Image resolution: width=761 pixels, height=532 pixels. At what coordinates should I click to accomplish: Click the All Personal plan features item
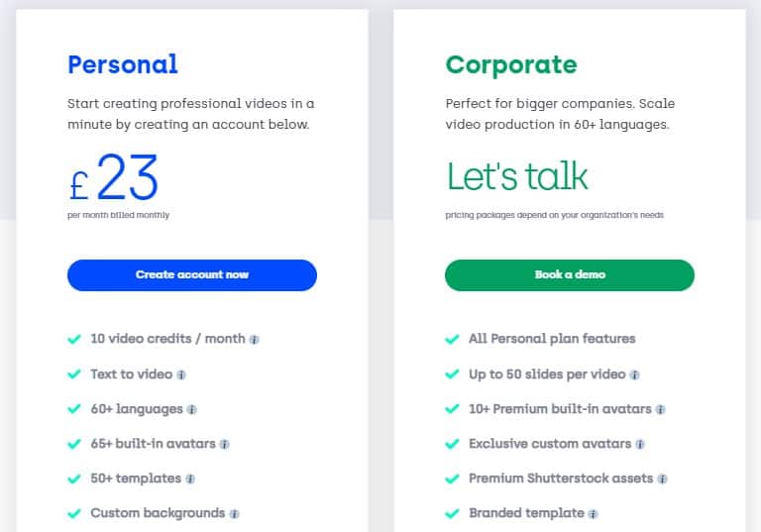click(x=552, y=339)
